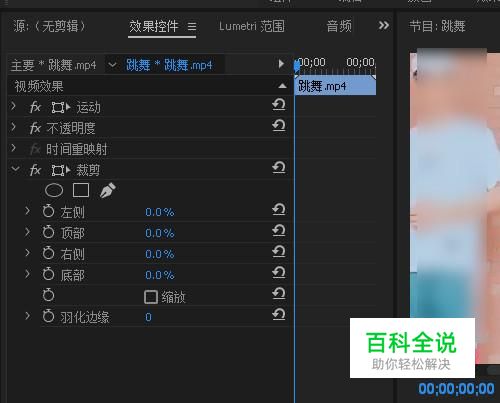500x403 pixels.
Task: Expand the 右侧 parameter slider
Action: click(x=28, y=253)
